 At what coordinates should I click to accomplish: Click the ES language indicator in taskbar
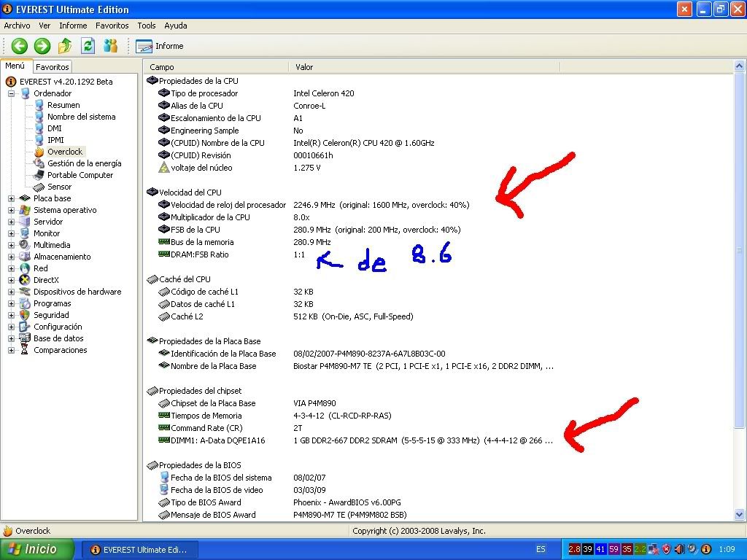pyautogui.click(x=541, y=549)
